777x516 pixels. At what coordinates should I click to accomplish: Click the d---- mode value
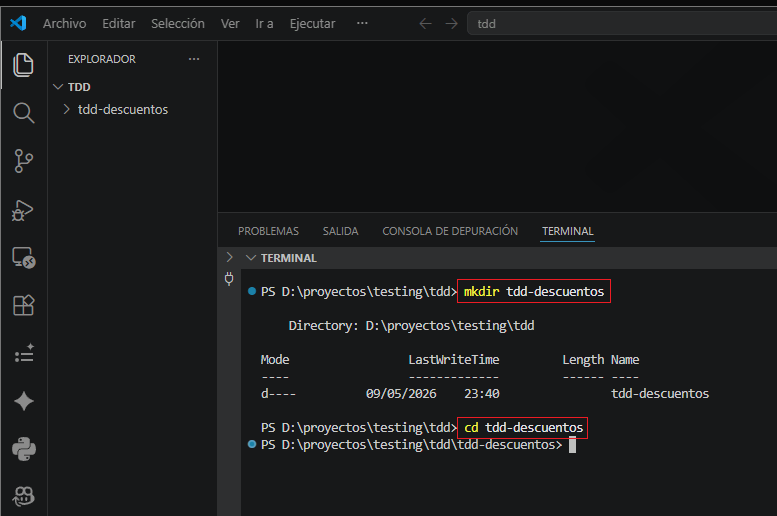pos(278,394)
